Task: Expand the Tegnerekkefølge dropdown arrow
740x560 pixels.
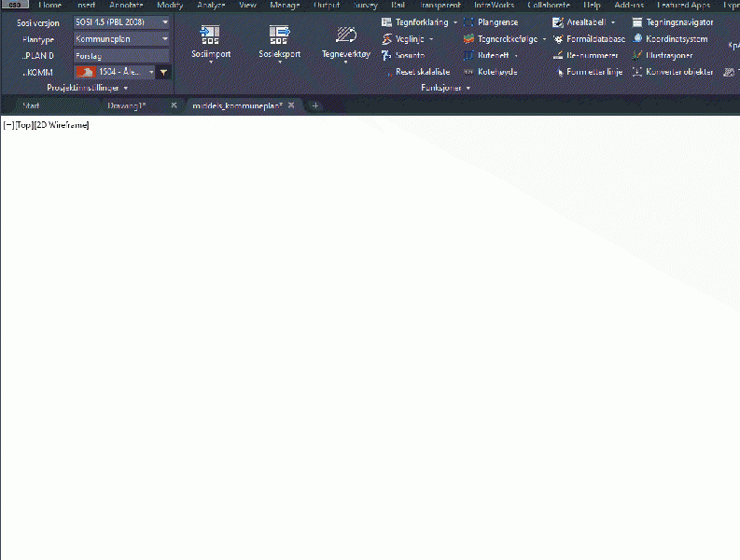Action: point(544,39)
